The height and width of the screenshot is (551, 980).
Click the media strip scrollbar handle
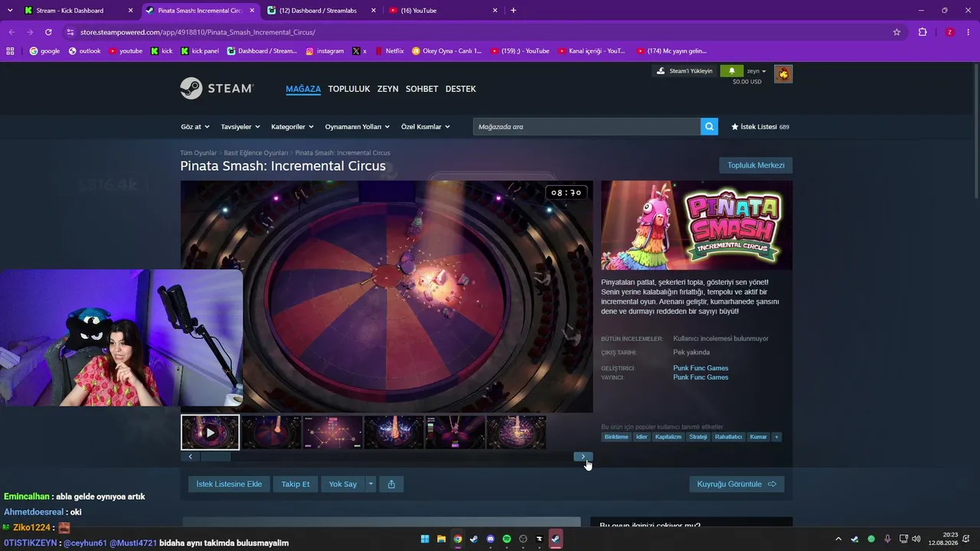click(x=216, y=457)
